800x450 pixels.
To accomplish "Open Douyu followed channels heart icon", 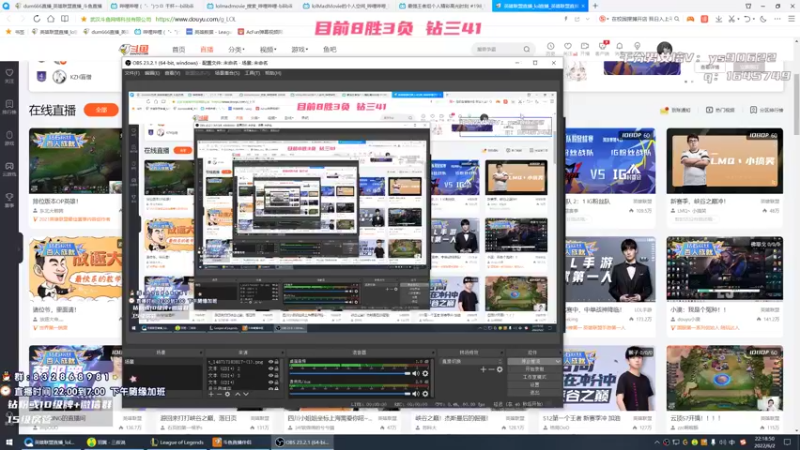I will tap(568, 48).
